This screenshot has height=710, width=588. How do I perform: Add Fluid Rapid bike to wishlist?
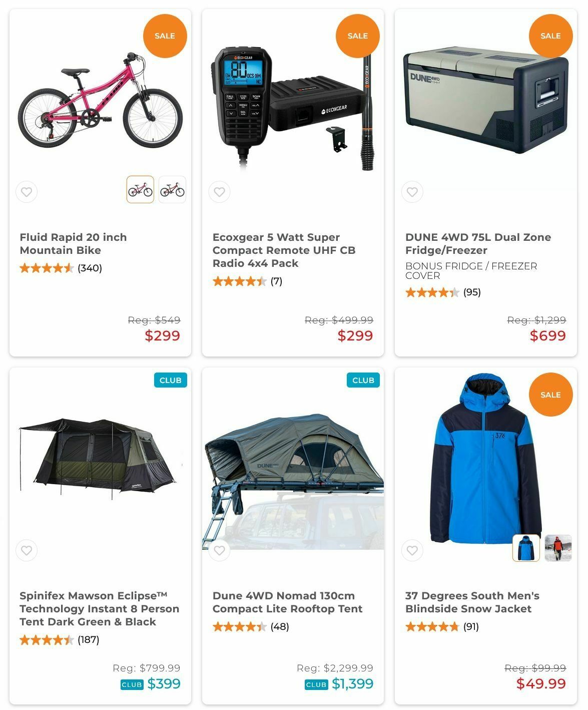click(27, 192)
